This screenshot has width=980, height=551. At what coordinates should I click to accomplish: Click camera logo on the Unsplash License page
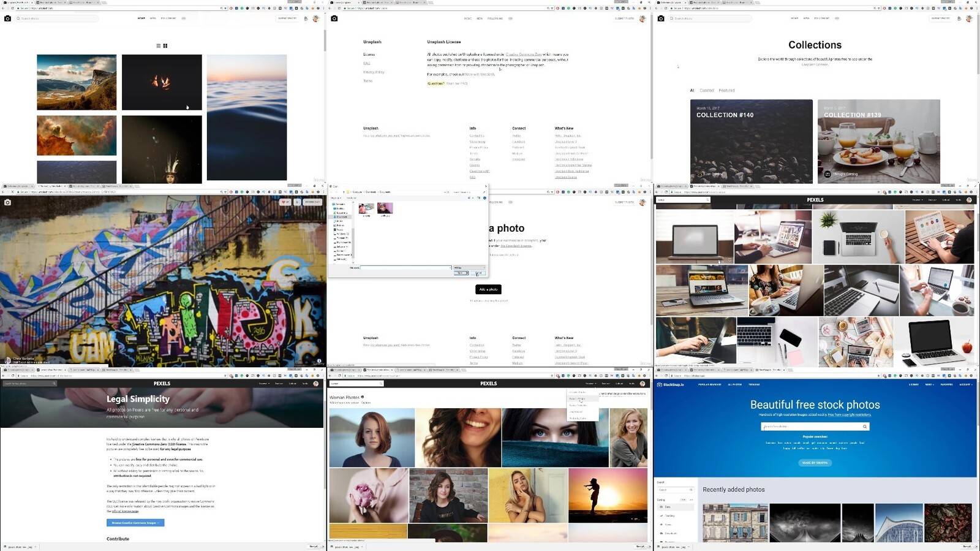click(x=334, y=18)
